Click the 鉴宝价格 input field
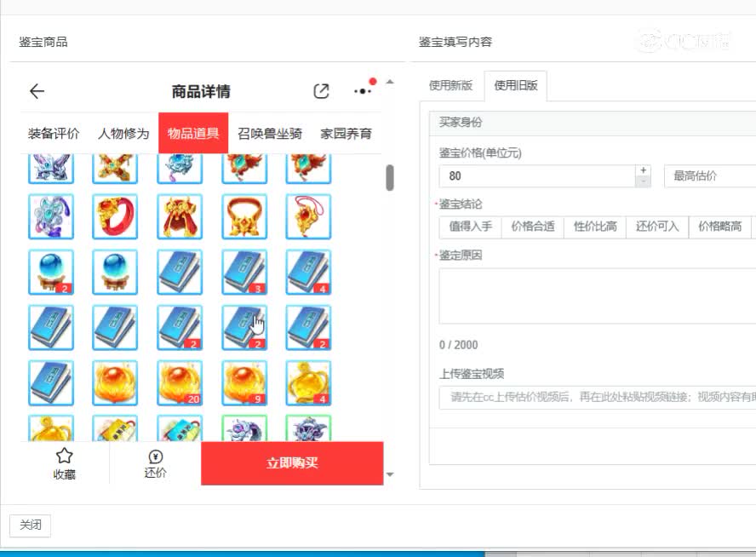 click(x=537, y=176)
